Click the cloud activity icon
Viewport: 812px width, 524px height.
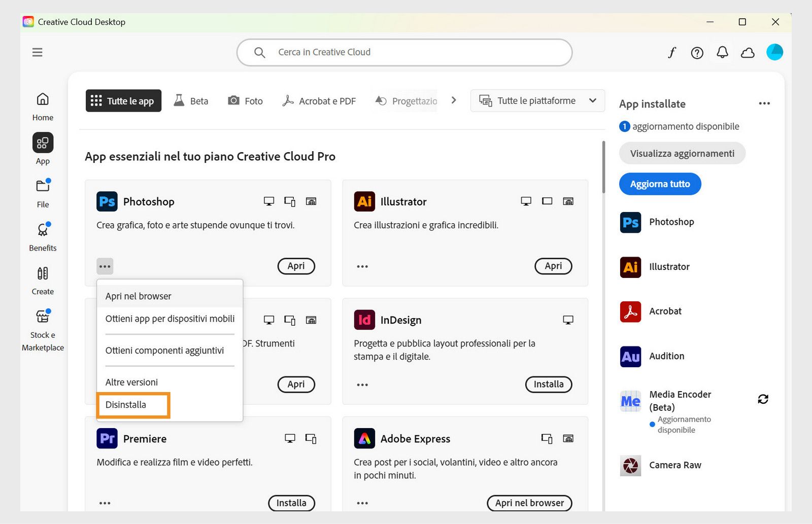click(x=748, y=52)
